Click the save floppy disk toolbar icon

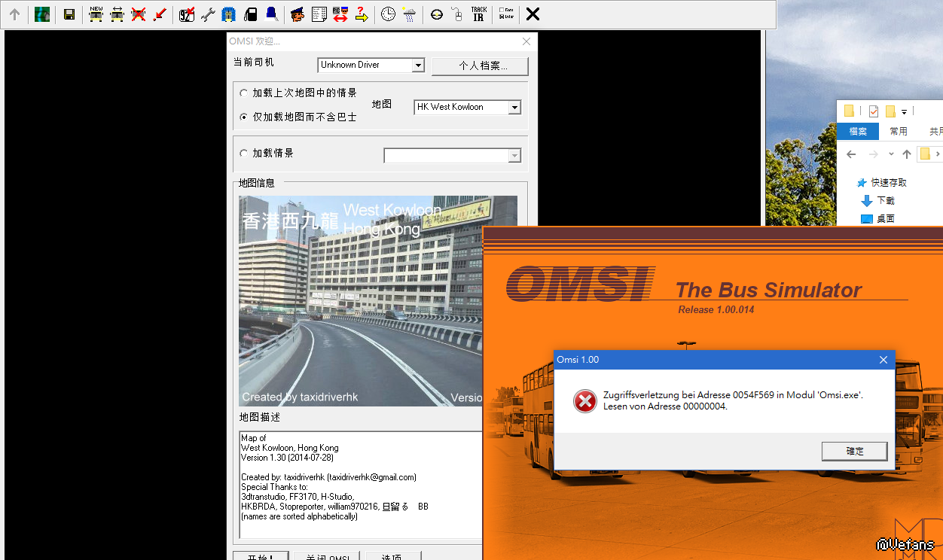(69, 14)
